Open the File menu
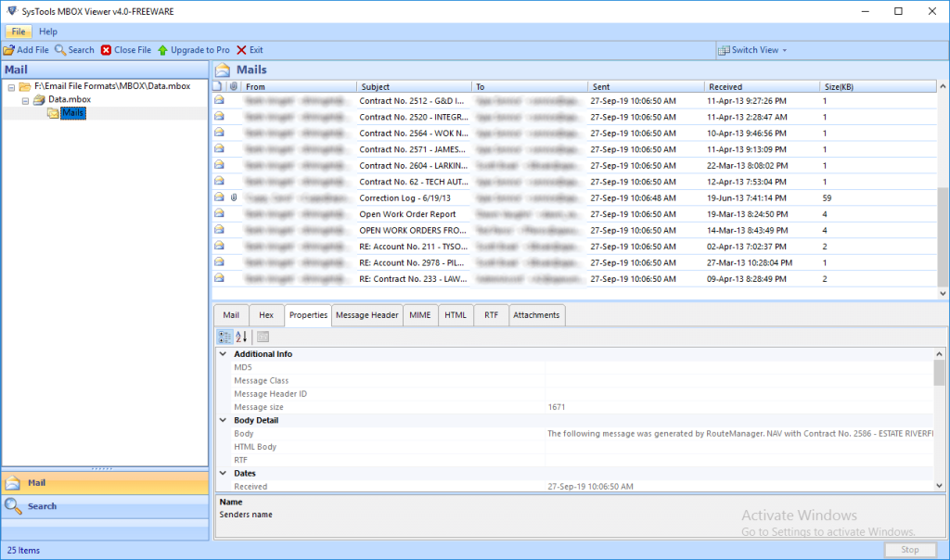The width and height of the screenshot is (950, 560). coord(19,32)
